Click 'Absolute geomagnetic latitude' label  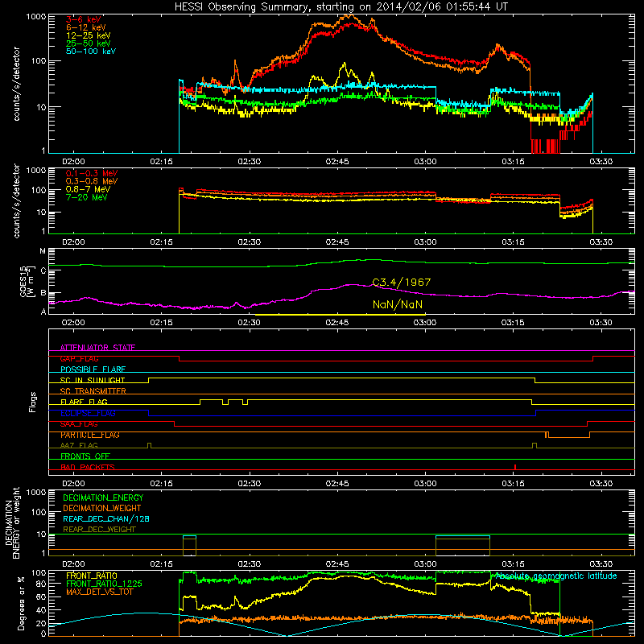click(556, 576)
